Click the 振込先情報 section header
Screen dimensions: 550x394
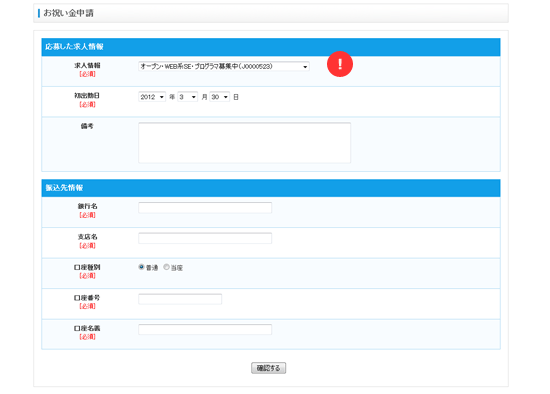tap(64, 188)
